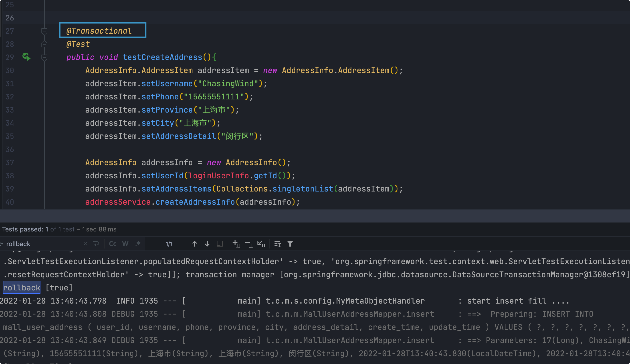Image resolution: width=630 pixels, height=364 pixels.
Task: Run testCreateAddress from the gutter icon
Action: coord(26,57)
